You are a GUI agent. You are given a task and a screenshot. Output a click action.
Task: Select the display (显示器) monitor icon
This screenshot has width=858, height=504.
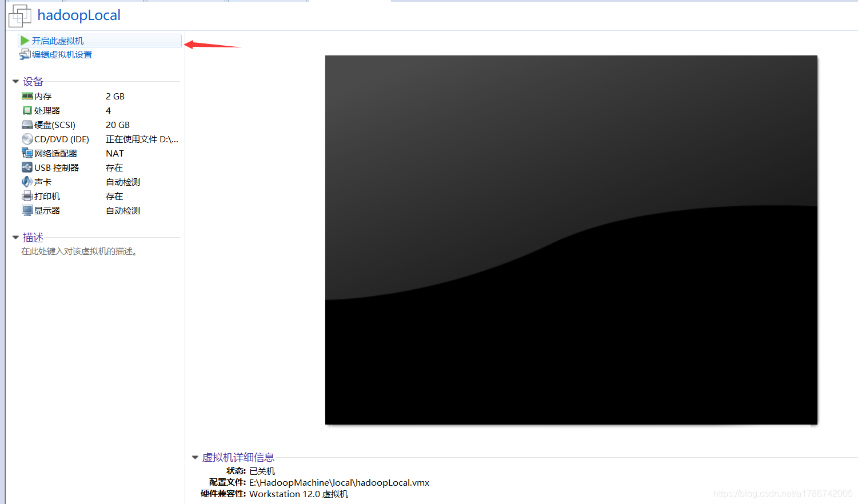point(27,210)
